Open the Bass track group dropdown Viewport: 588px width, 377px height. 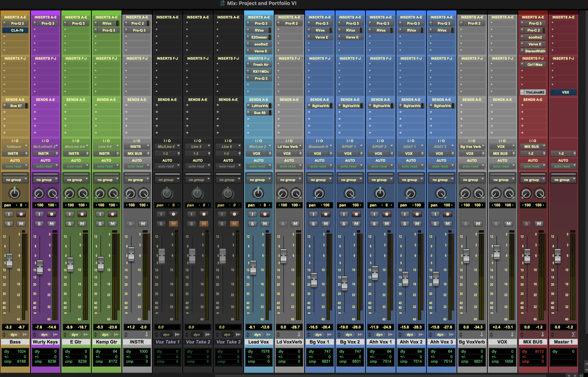click(x=15, y=180)
